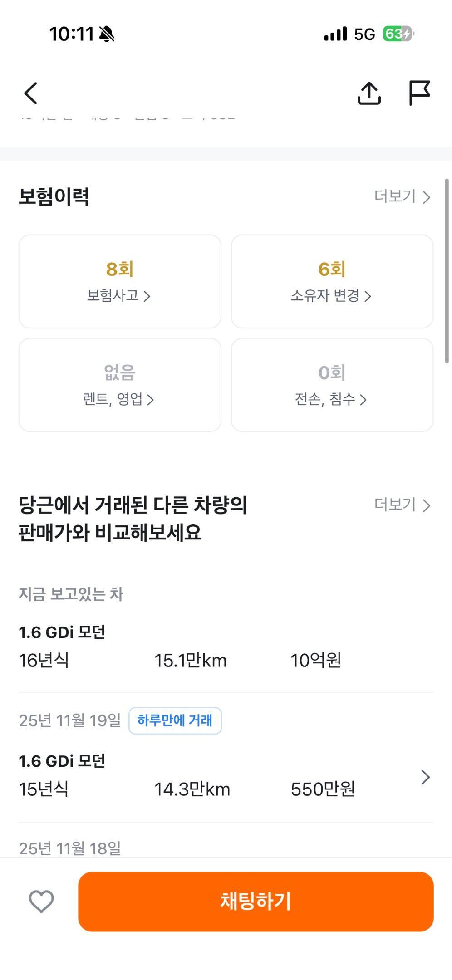
Task: Open the 6회 소유자 변경 card
Action: (x=332, y=281)
